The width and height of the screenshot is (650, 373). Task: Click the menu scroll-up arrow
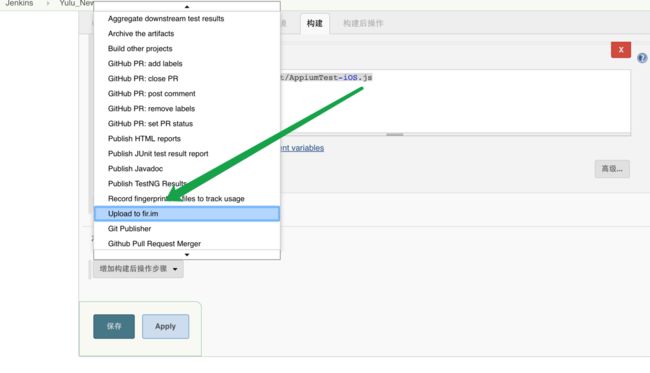187,7
